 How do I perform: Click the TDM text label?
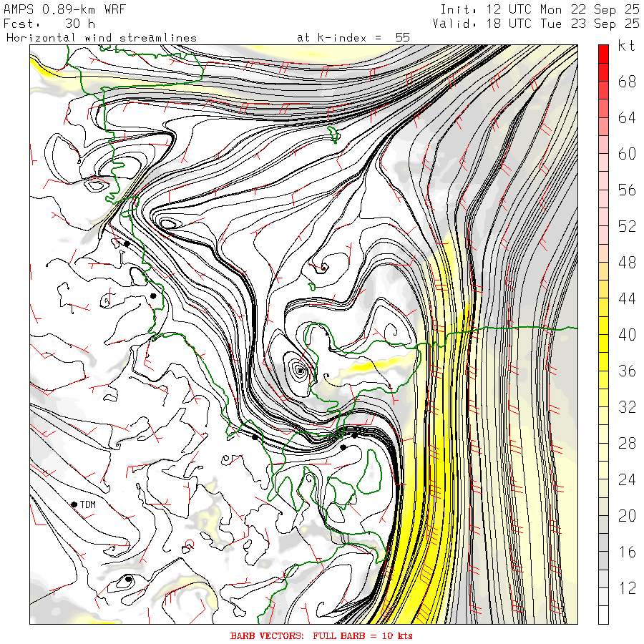87,504
